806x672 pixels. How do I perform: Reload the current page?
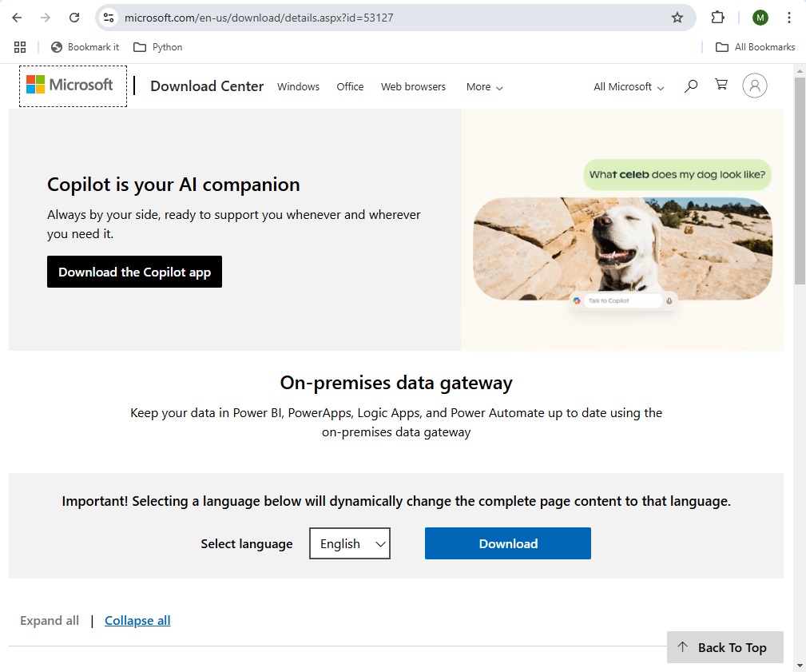74,18
